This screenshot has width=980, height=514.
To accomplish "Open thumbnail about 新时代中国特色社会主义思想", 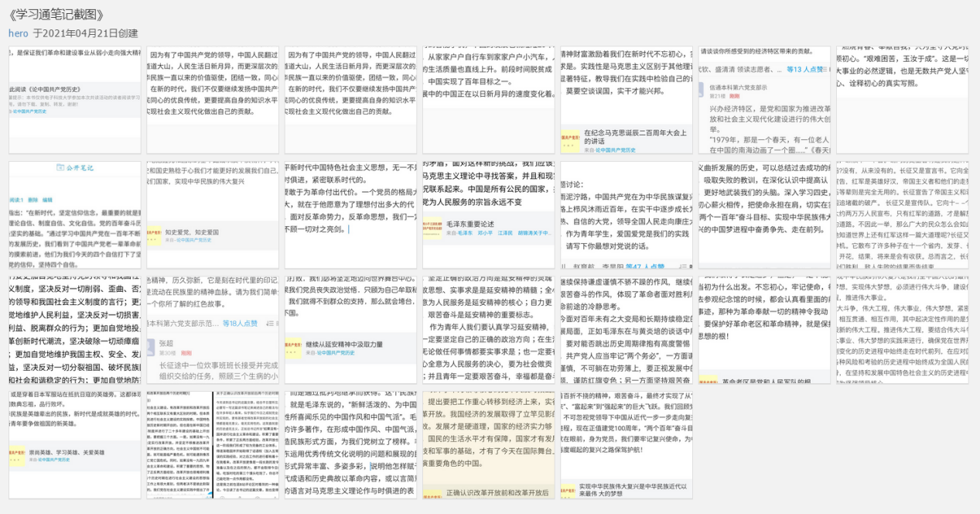I will pos(350,214).
